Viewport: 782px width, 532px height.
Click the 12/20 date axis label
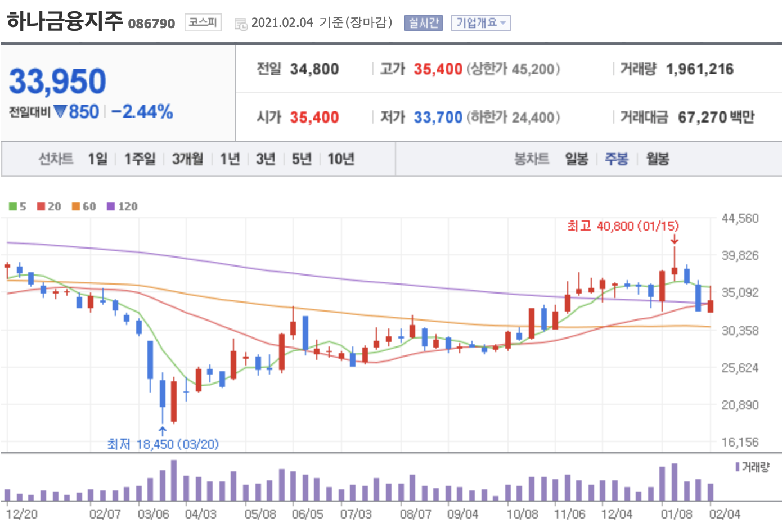(22, 514)
